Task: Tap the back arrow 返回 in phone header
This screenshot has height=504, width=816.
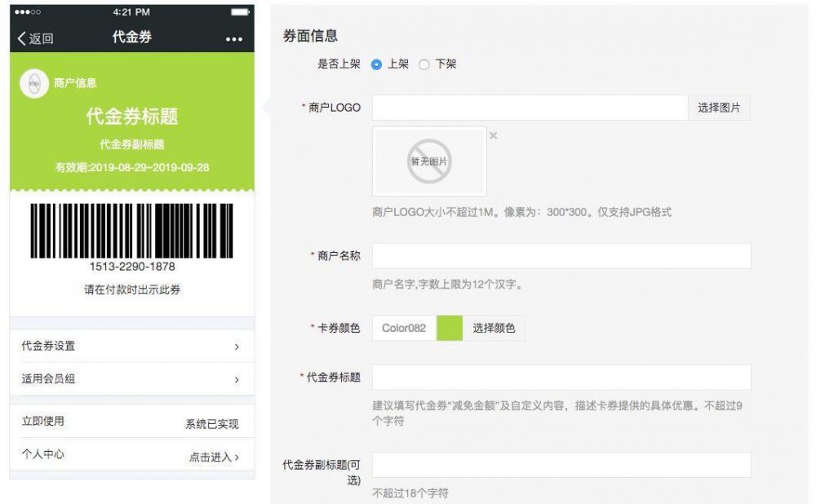Action: (35, 38)
